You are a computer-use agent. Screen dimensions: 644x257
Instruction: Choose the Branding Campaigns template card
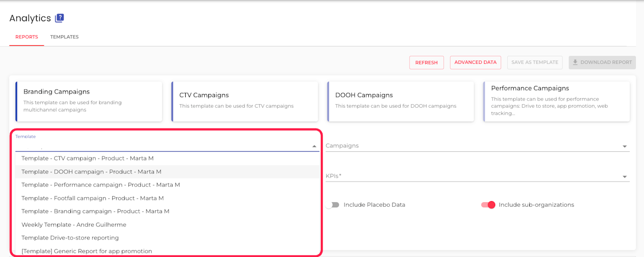coord(89,101)
